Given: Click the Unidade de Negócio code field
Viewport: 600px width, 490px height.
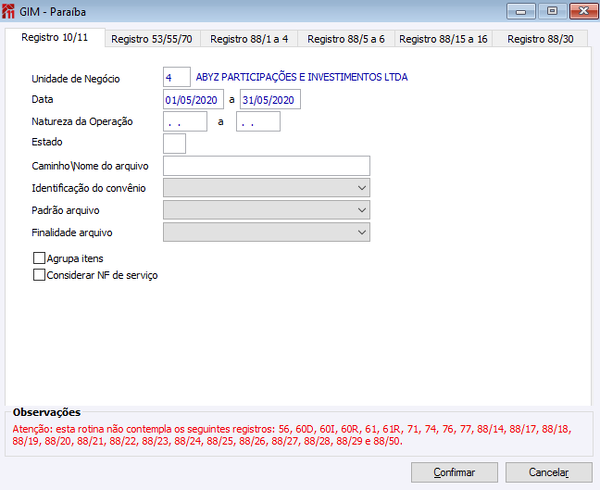Looking at the screenshot, I should (x=177, y=77).
